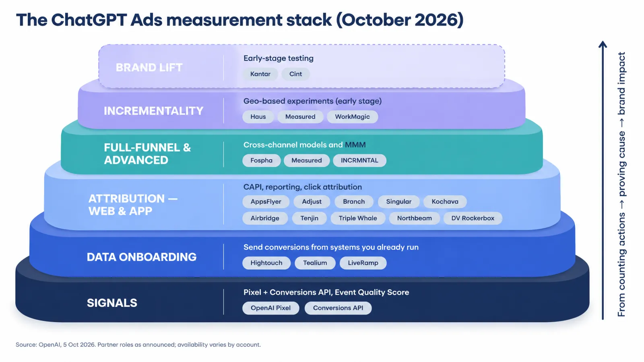Select the Airbridge pill
The width and height of the screenshot is (644, 362).
pos(265,218)
